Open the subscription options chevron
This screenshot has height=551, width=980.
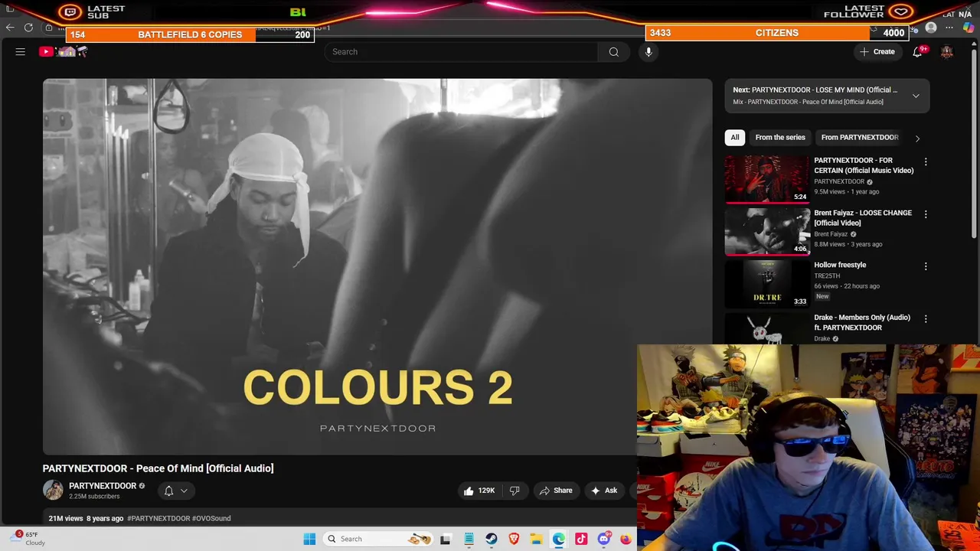[184, 491]
